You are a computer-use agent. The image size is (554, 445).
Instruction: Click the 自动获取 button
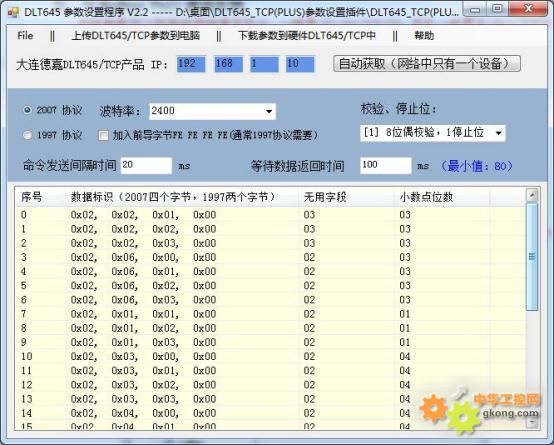[427, 64]
